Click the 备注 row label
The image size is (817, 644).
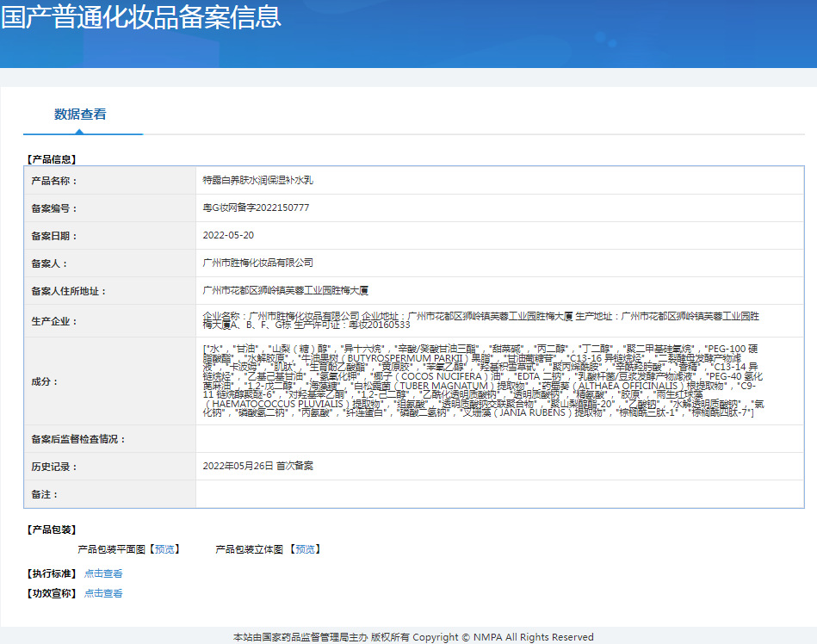click(45, 494)
